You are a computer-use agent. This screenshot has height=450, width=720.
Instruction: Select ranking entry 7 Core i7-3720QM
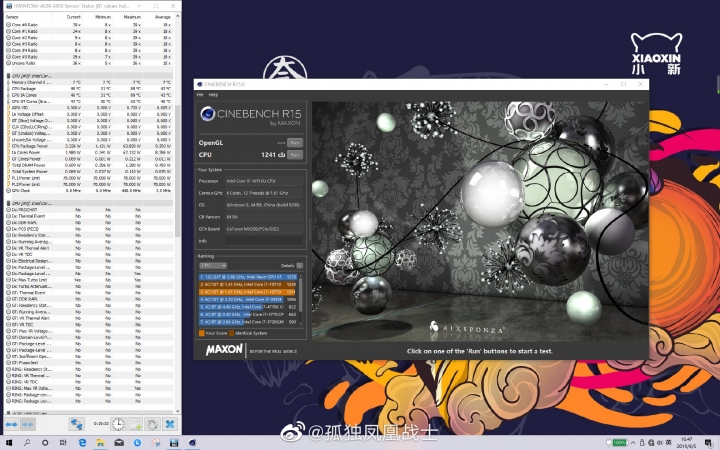(x=248, y=322)
